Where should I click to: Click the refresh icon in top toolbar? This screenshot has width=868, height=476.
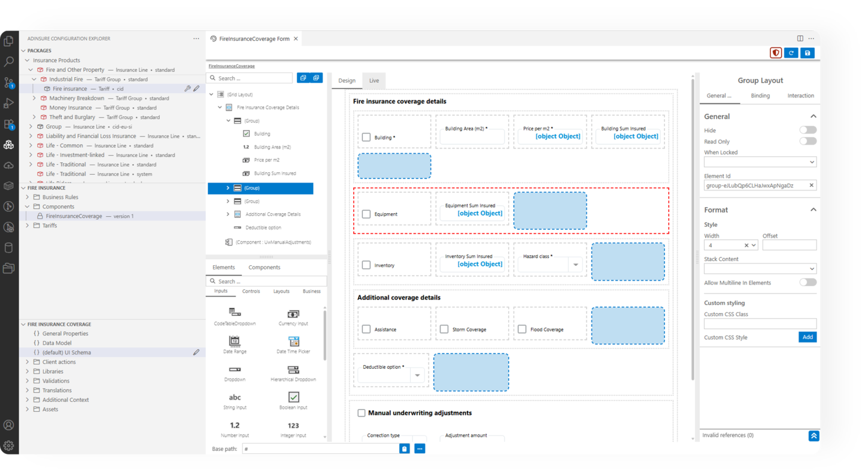click(791, 53)
